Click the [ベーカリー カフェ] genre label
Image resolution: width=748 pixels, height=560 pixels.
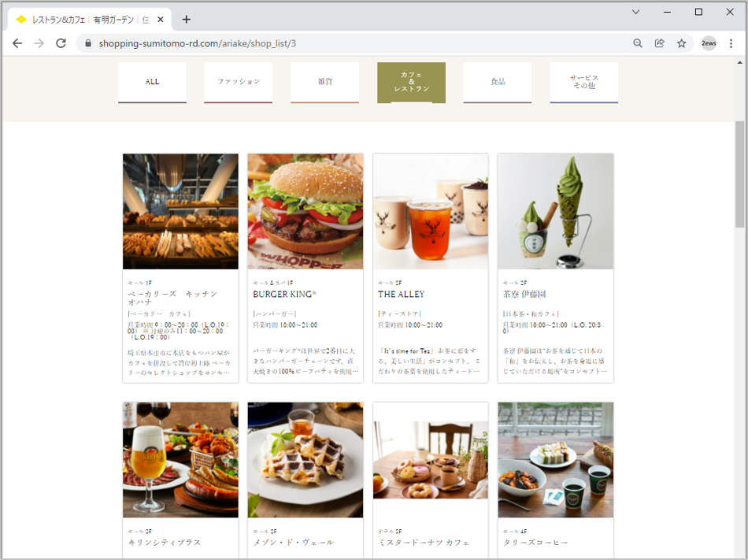pyautogui.click(x=159, y=313)
